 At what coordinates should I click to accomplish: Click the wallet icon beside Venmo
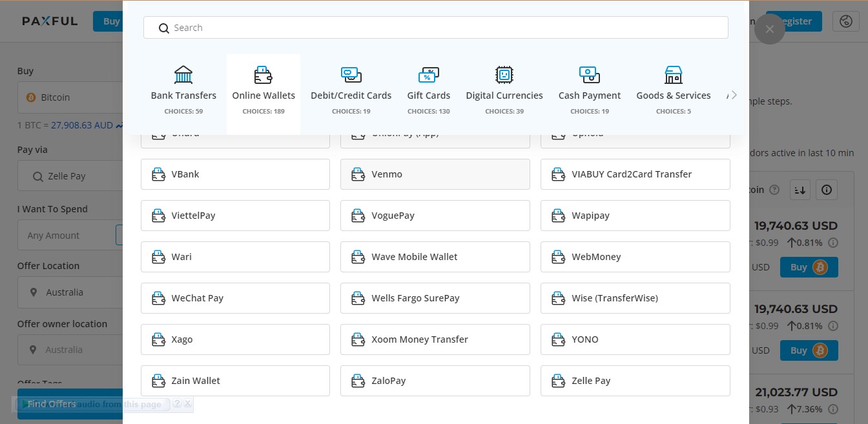[358, 174]
